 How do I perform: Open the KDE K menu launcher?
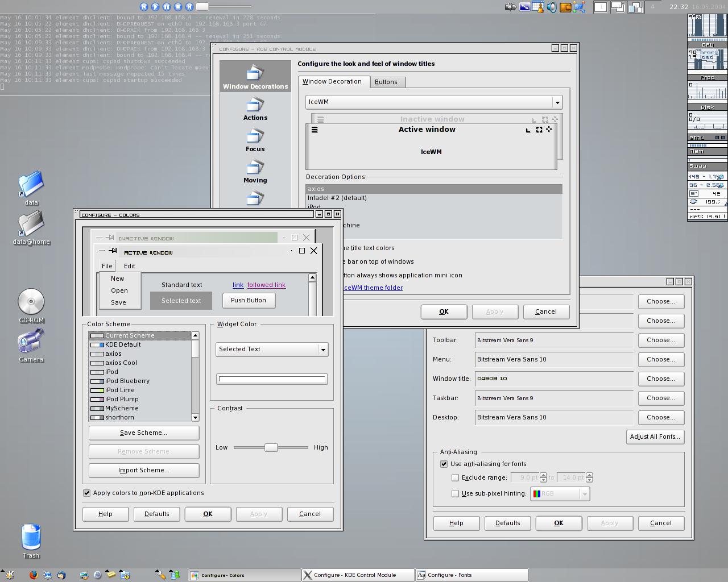9,575
